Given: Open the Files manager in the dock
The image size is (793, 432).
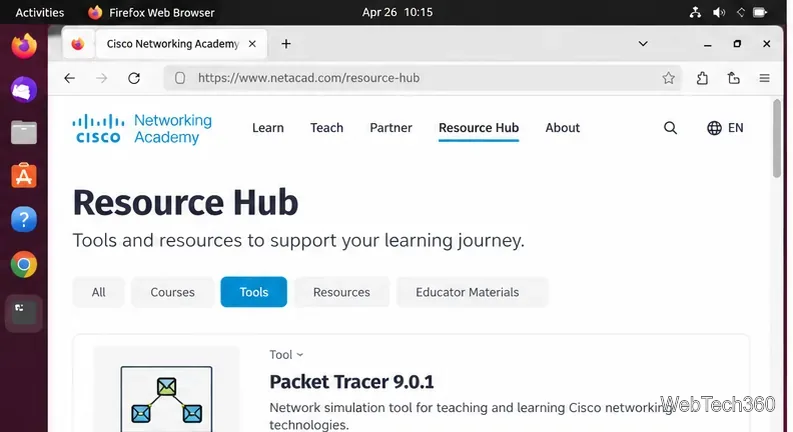Looking at the screenshot, I should 24,133.
